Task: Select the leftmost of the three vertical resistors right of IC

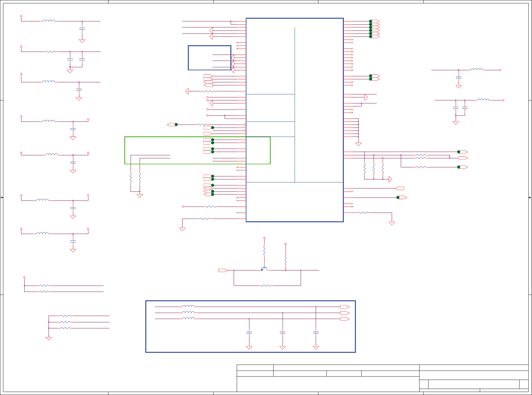Action: pyautogui.click(x=365, y=169)
